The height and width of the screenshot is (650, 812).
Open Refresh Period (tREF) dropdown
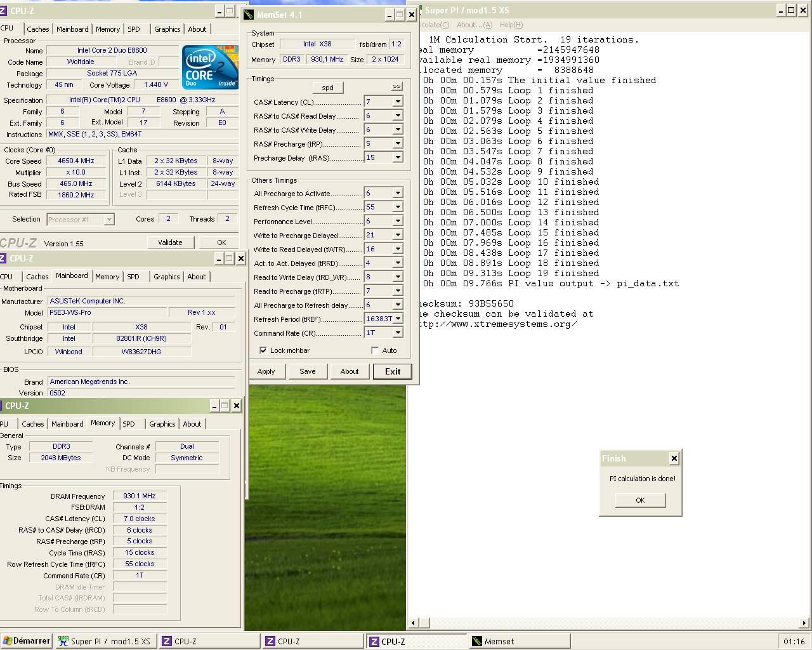coord(398,319)
